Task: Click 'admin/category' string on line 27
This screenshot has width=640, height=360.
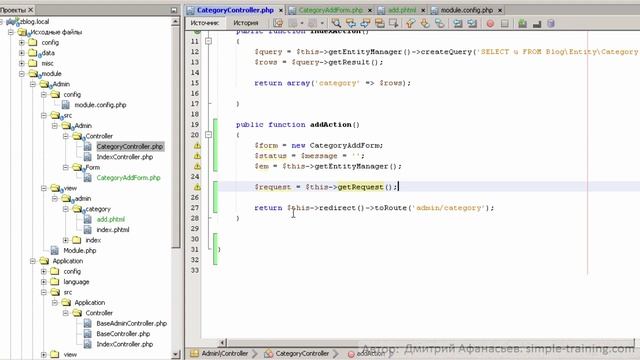Action: 448,208
